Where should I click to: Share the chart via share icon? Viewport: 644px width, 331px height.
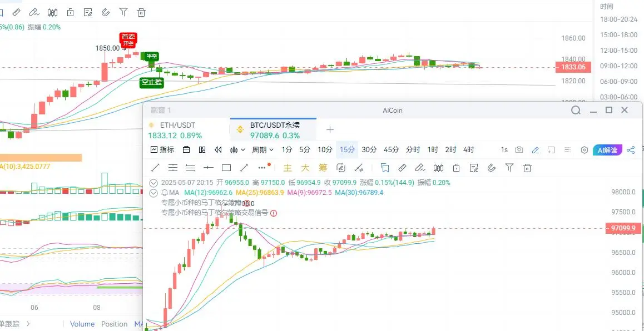tap(631, 150)
